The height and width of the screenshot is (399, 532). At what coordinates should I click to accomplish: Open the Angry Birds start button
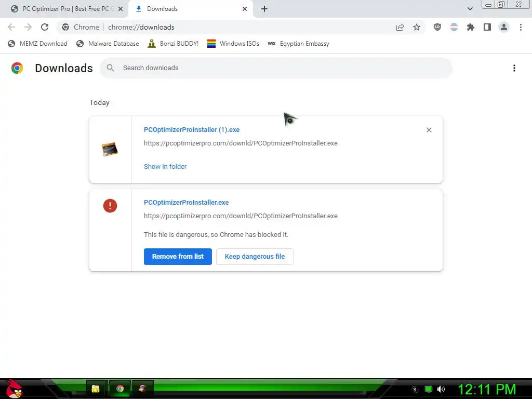click(14, 389)
